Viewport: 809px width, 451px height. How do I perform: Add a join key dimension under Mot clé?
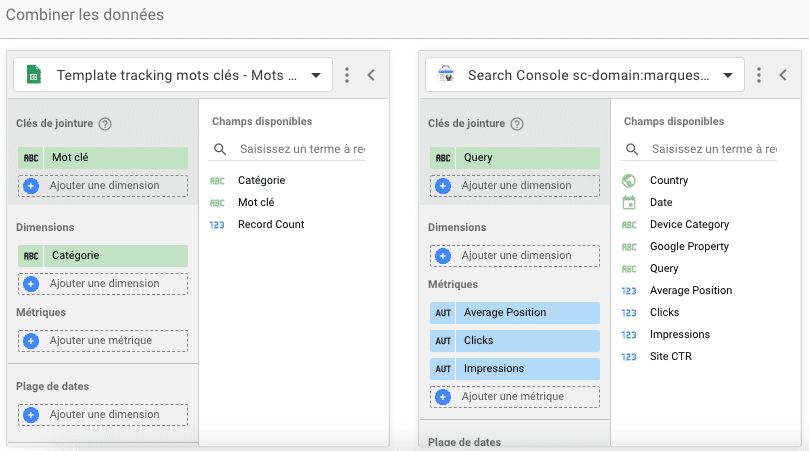(x=103, y=186)
